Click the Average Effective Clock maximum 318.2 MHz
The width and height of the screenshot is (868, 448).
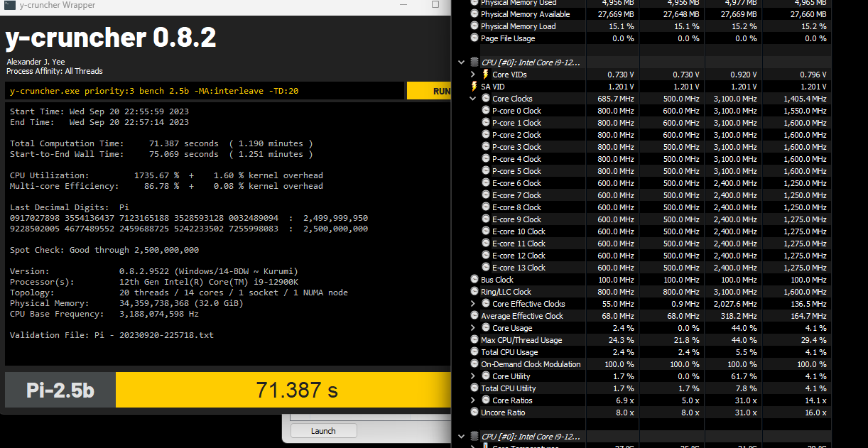(739, 316)
